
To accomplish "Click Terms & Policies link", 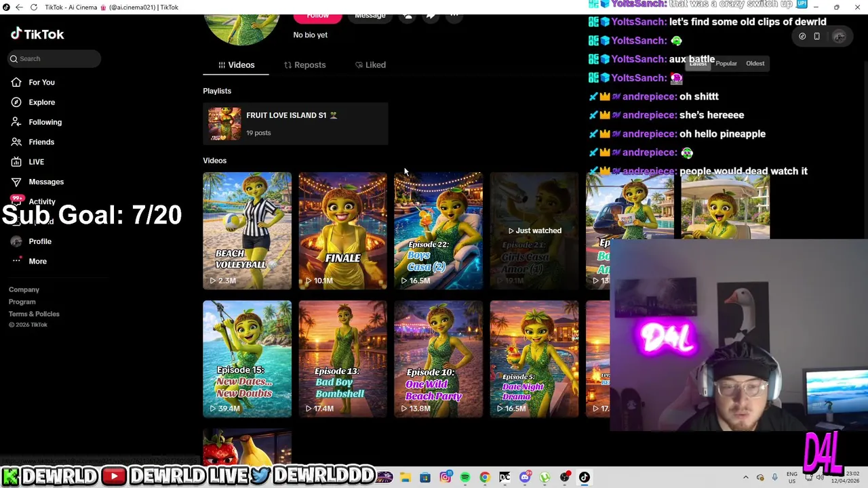I will 34,314.
